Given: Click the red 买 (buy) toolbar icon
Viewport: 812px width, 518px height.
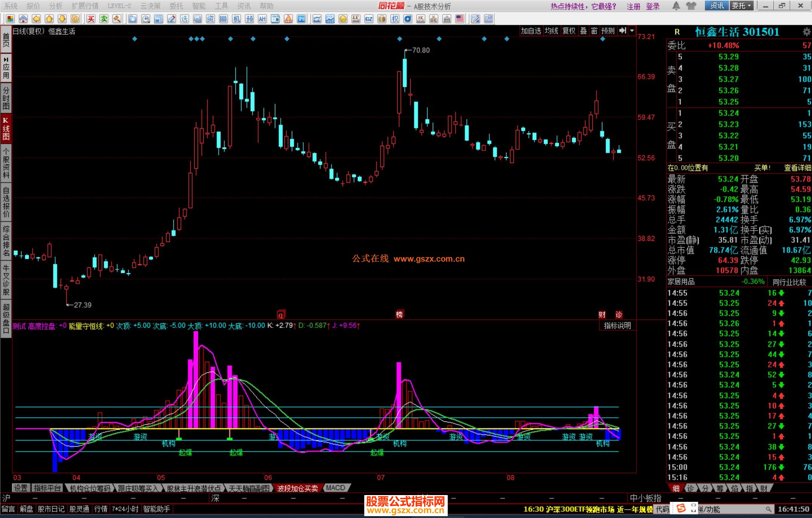Looking at the screenshot, I should click(91, 19).
